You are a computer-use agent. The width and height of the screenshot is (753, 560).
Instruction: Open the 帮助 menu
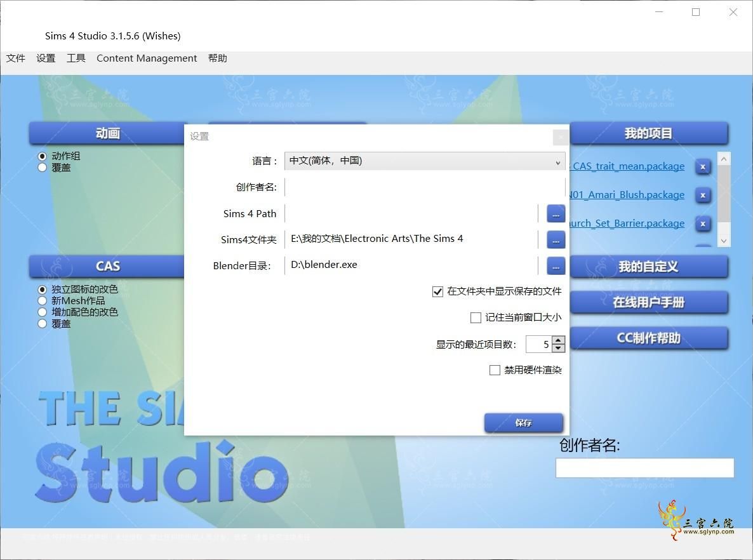pyautogui.click(x=218, y=58)
